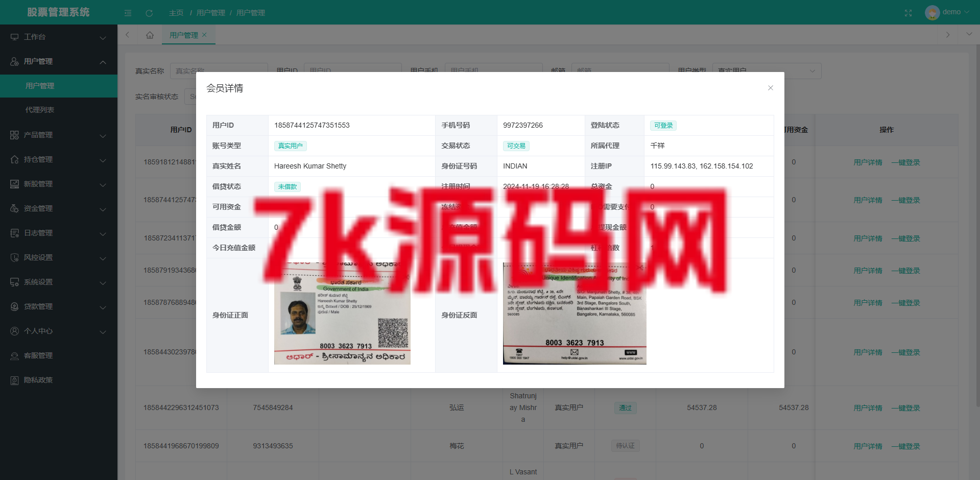Collapse the 用户管理 sidebar group
This screenshot has height=480, width=980.
[59, 61]
